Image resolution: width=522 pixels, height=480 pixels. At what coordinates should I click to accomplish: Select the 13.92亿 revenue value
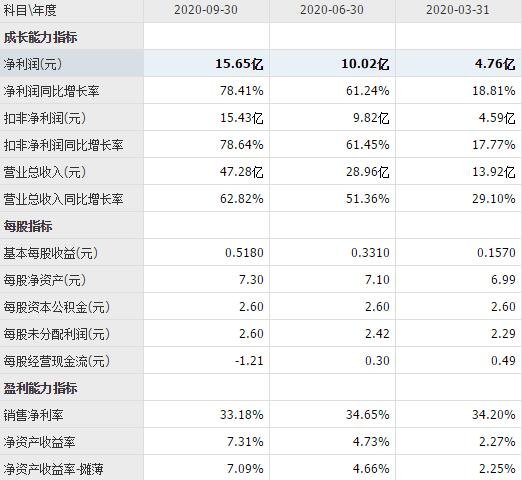coord(494,172)
